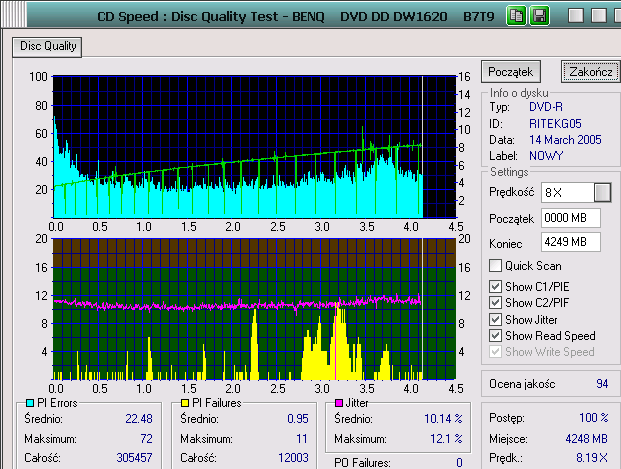Click the Postęp progress value 100 %
The width and height of the screenshot is (621, 469).
[x=593, y=418]
